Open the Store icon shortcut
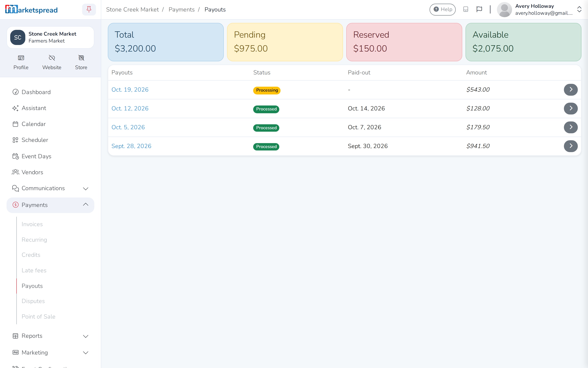Screen dimensions: 588x368 tap(81, 62)
